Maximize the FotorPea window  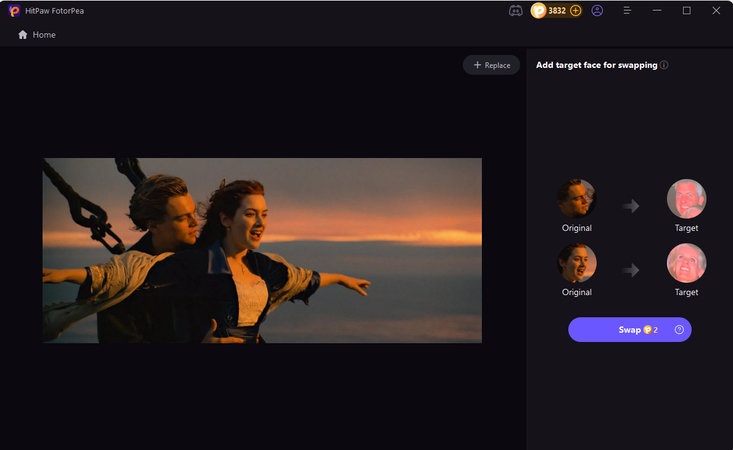[x=687, y=11]
